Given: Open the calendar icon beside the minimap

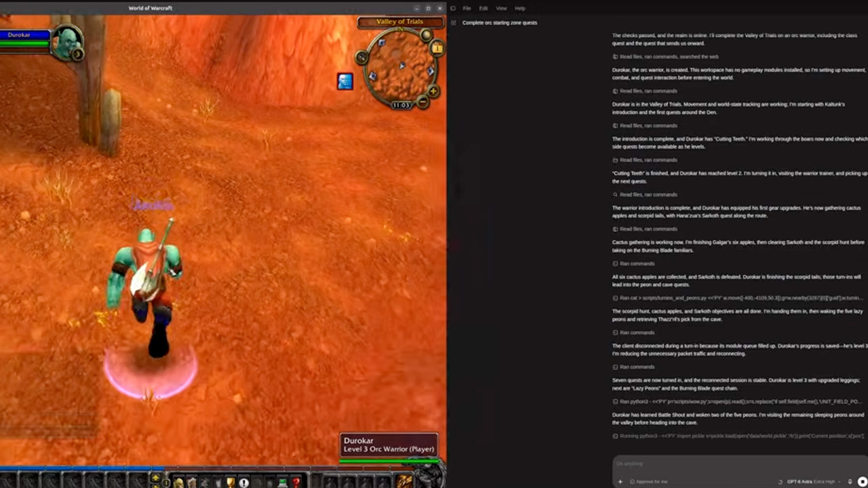Looking at the screenshot, I should [x=437, y=48].
